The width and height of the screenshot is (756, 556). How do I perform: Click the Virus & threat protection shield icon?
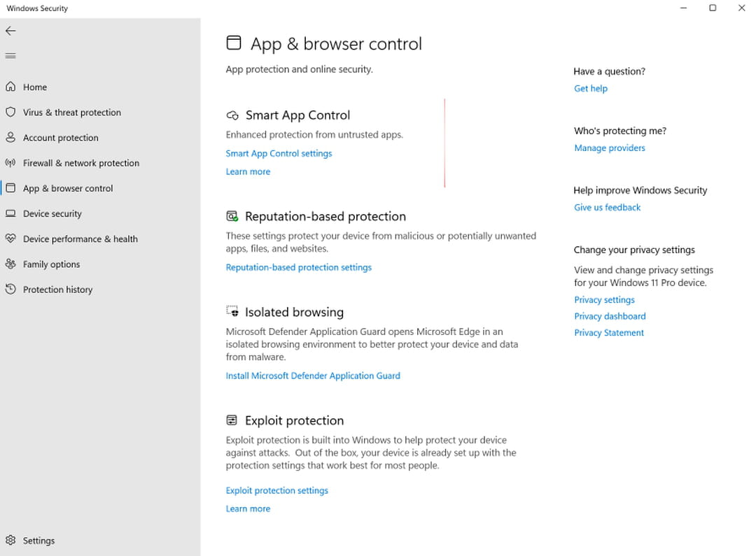point(10,112)
